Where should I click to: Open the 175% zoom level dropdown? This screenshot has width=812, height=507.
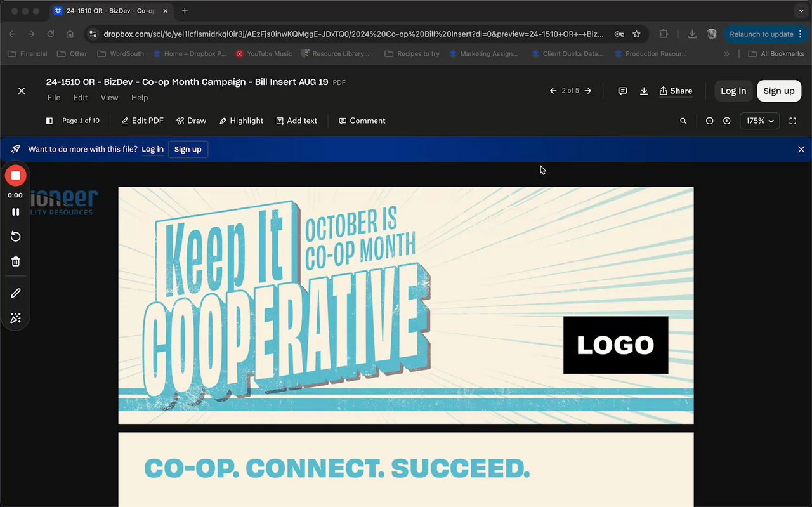(x=759, y=121)
